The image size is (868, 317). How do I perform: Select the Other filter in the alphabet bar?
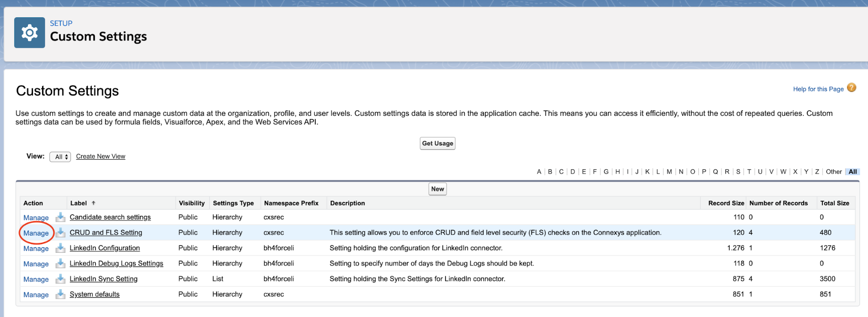[x=834, y=172]
